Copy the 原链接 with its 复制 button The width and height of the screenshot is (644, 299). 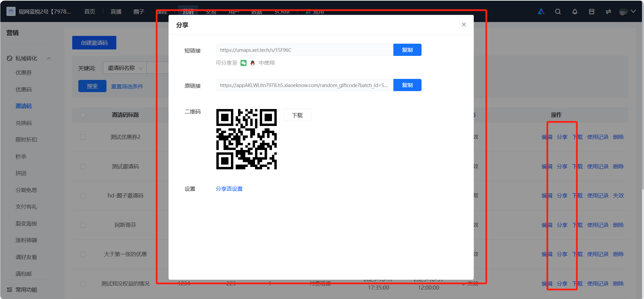coord(407,85)
